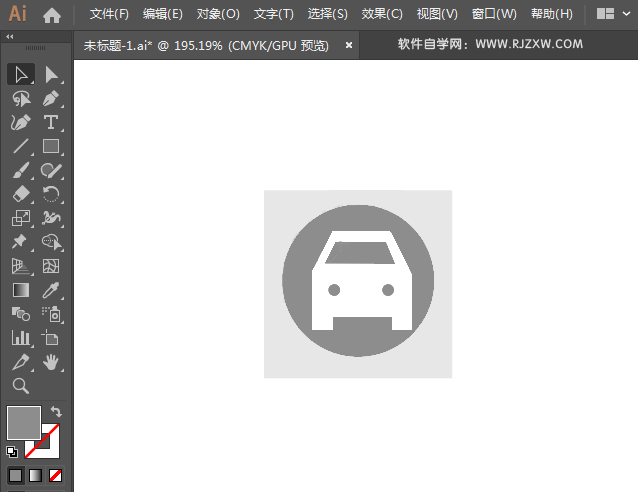
Task: Close the 未标题-1.ai document tab
Action: click(x=349, y=46)
